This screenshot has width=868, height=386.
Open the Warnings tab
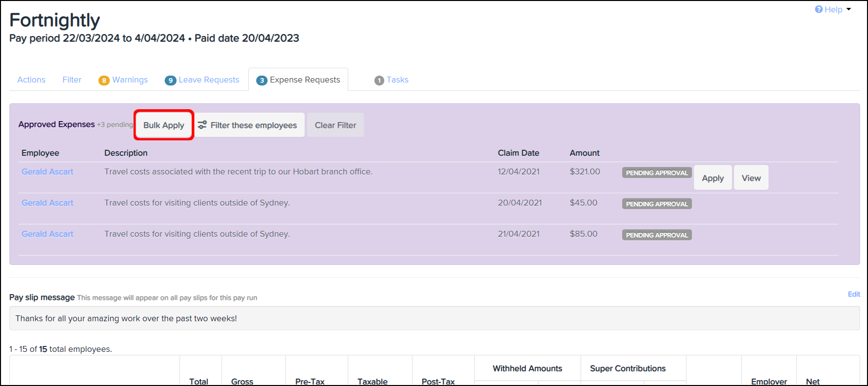130,80
